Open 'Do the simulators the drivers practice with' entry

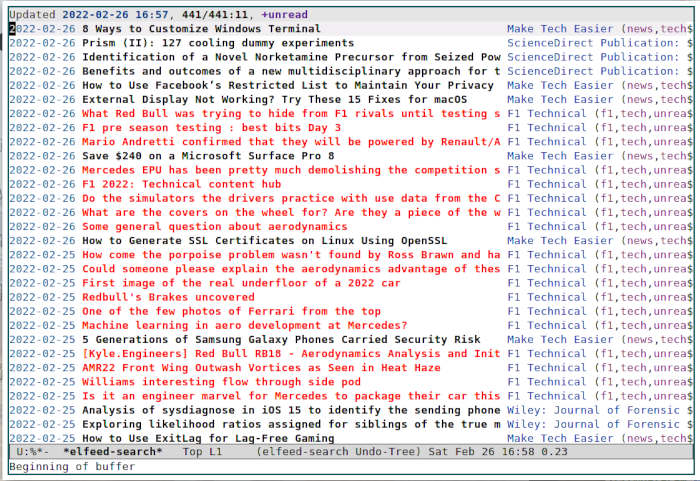[x=291, y=198]
